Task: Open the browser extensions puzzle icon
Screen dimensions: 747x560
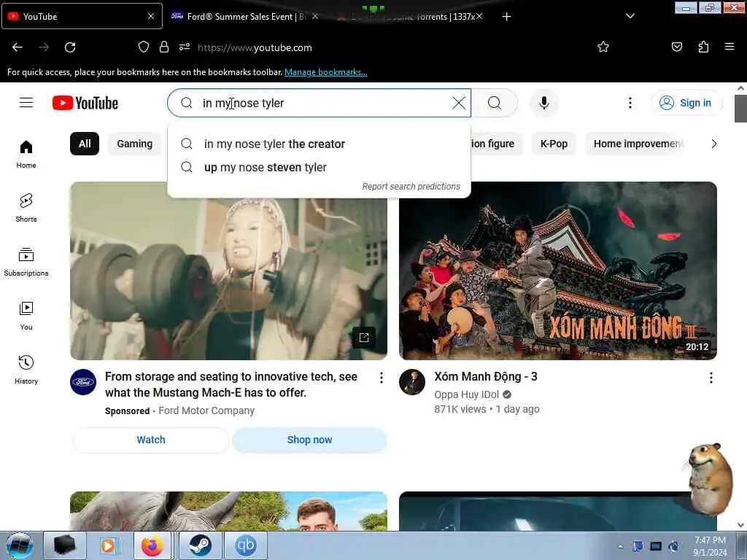Action: pyautogui.click(x=703, y=47)
